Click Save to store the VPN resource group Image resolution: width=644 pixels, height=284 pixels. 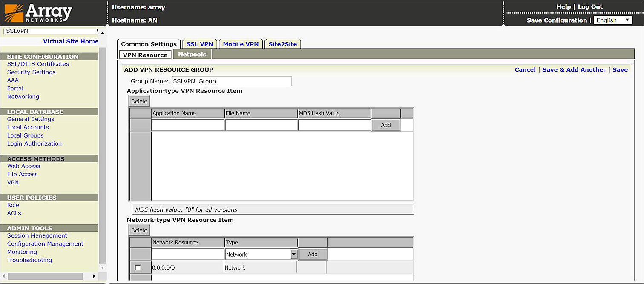(620, 69)
